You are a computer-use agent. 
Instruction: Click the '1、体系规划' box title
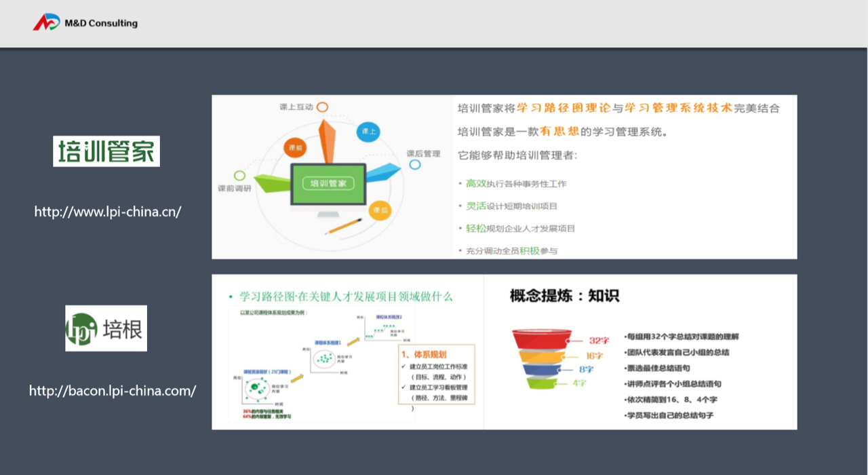click(x=424, y=354)
